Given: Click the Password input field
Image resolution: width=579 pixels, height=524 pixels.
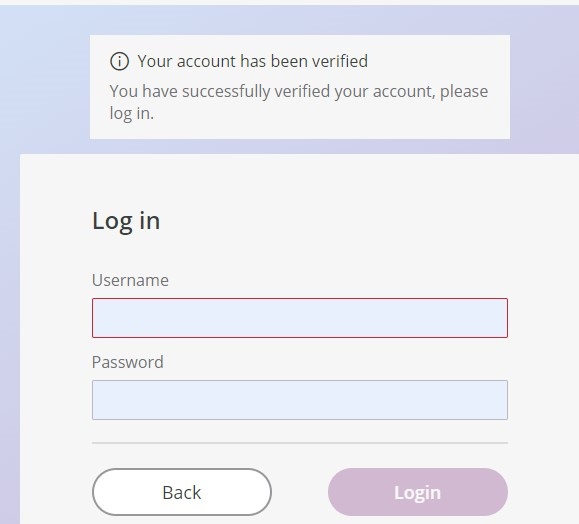Looking at the screenshot, I should click(300, 400).
